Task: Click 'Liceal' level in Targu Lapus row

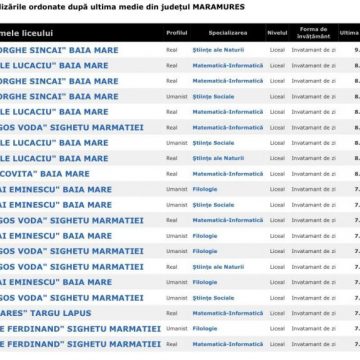Action: coord(277,313)
